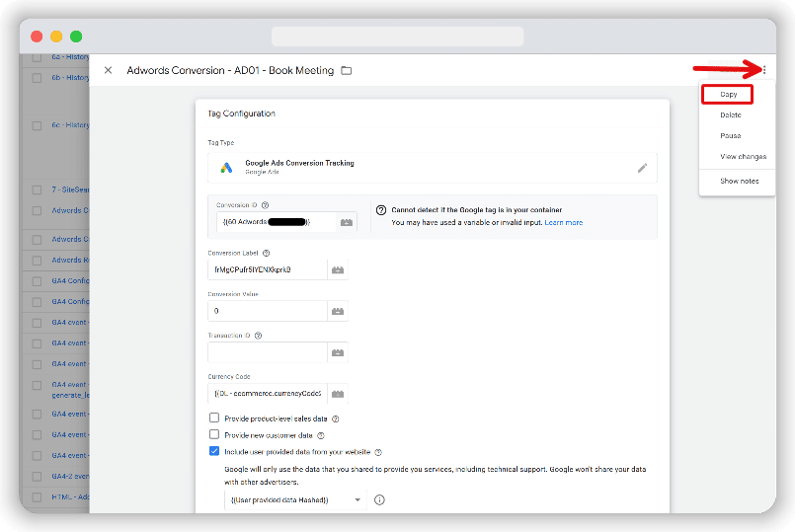Open variable picker for Conversion Label

(x=338, y=270)
